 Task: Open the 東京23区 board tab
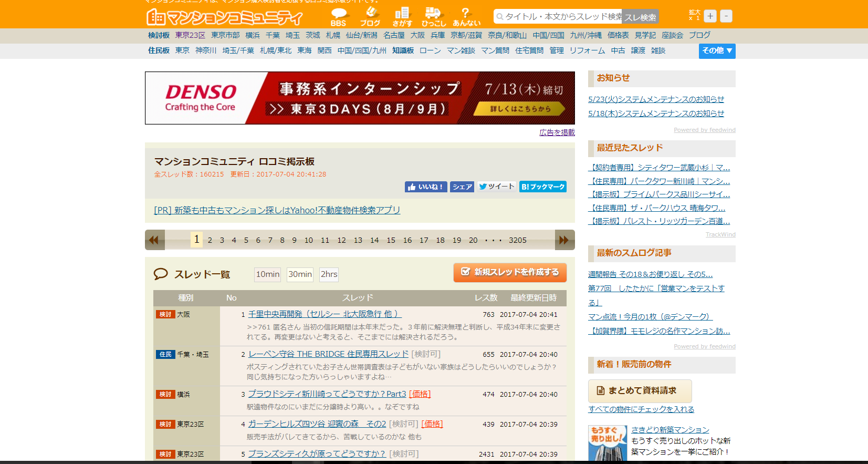click(190, 35)
